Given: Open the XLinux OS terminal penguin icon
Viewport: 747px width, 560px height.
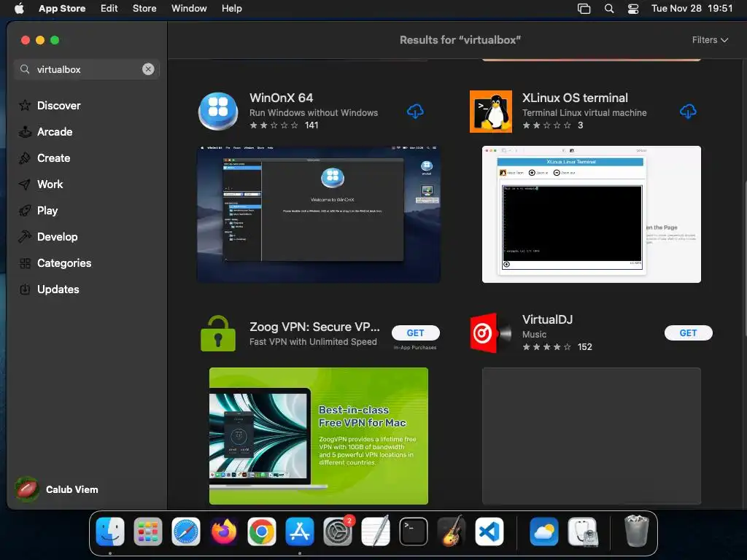Looking at the screenshot, I should click(x=491, y=112).
